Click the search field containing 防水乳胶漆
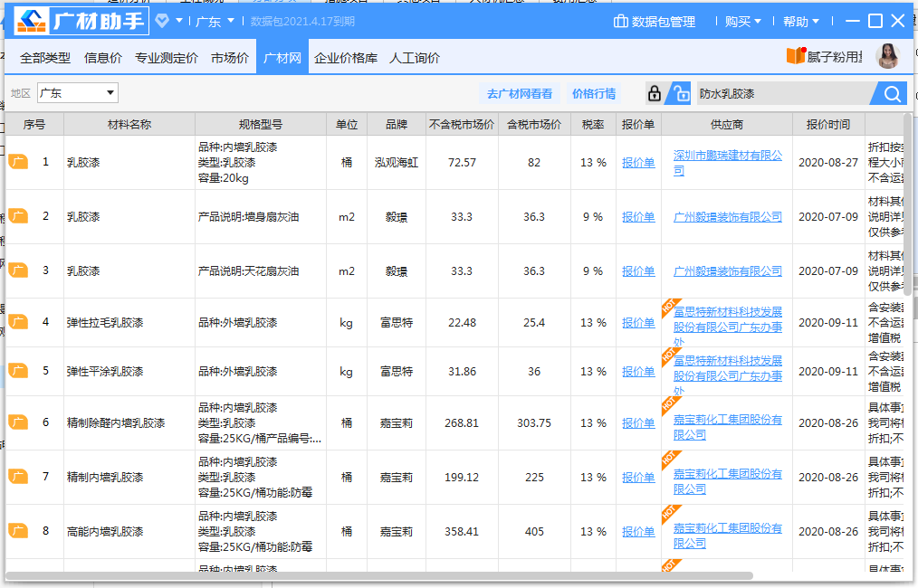The height and width of the screenshot is (588, 918). pyautogui.click(x=783, y=93)
